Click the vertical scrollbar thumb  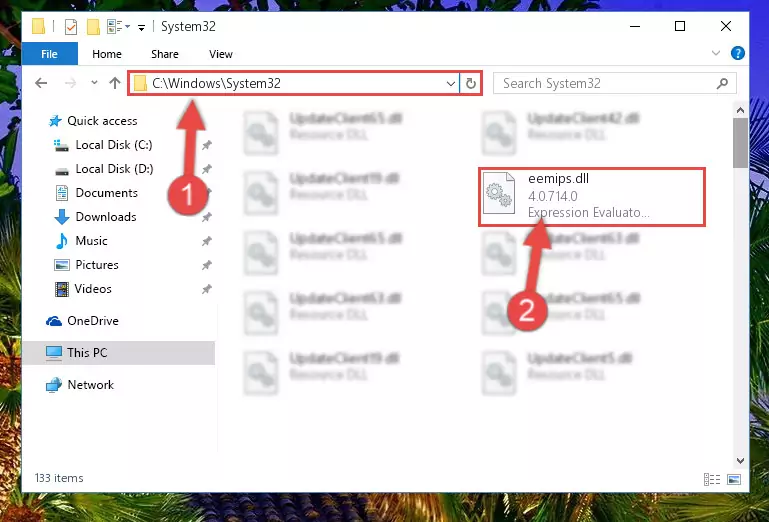pos(741,143)
